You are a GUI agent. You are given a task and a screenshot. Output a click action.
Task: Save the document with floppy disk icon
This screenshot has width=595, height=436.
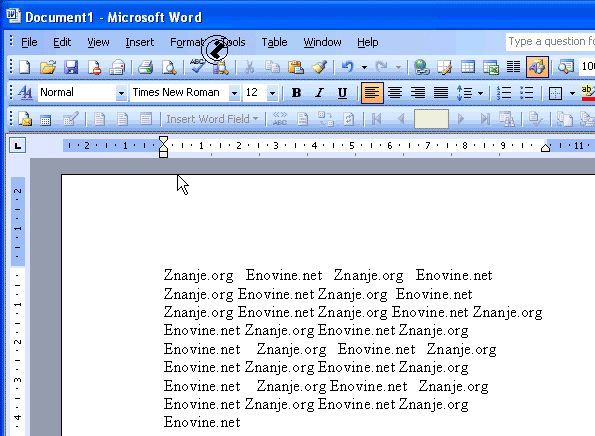pyautogui.click(x=71, y=68)
